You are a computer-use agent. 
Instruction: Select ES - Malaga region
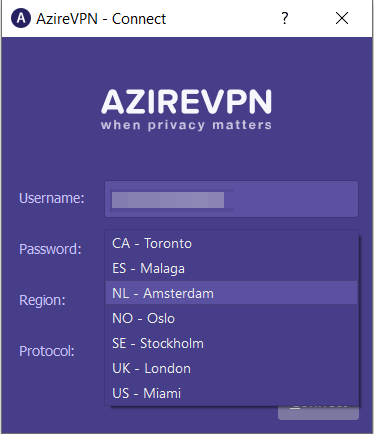(231, 268)
